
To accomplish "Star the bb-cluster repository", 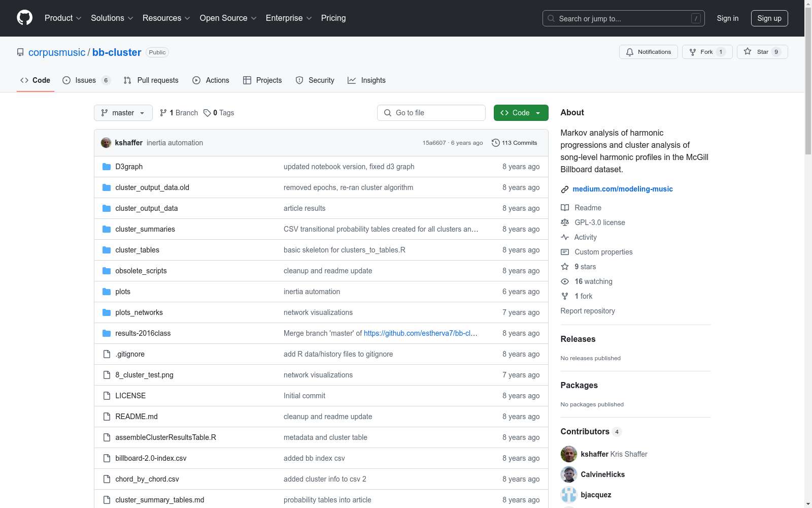I will [x=762, y=52].
